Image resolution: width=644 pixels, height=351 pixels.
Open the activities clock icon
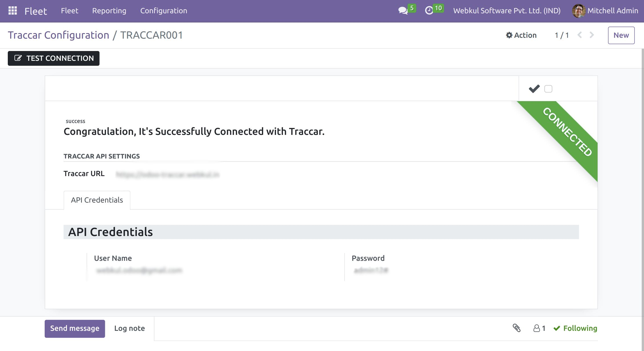point(429,11)
